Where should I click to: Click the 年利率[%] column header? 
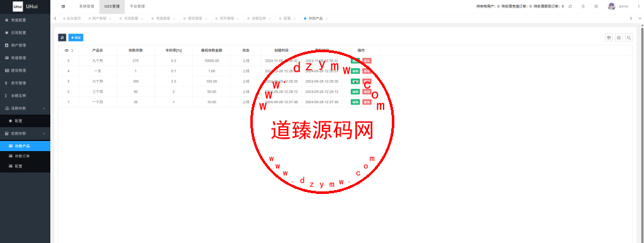[174, 50]
